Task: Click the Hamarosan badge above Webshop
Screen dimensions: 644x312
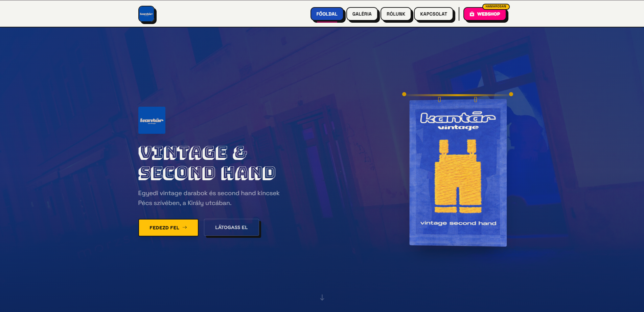Action: point(496,6)
